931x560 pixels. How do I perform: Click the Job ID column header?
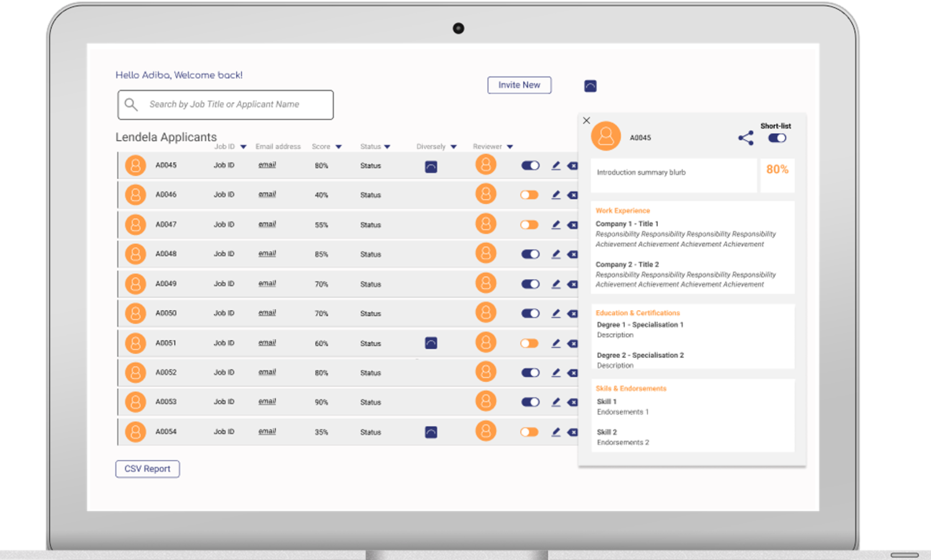pyautogui.click(x=225, y=147)
